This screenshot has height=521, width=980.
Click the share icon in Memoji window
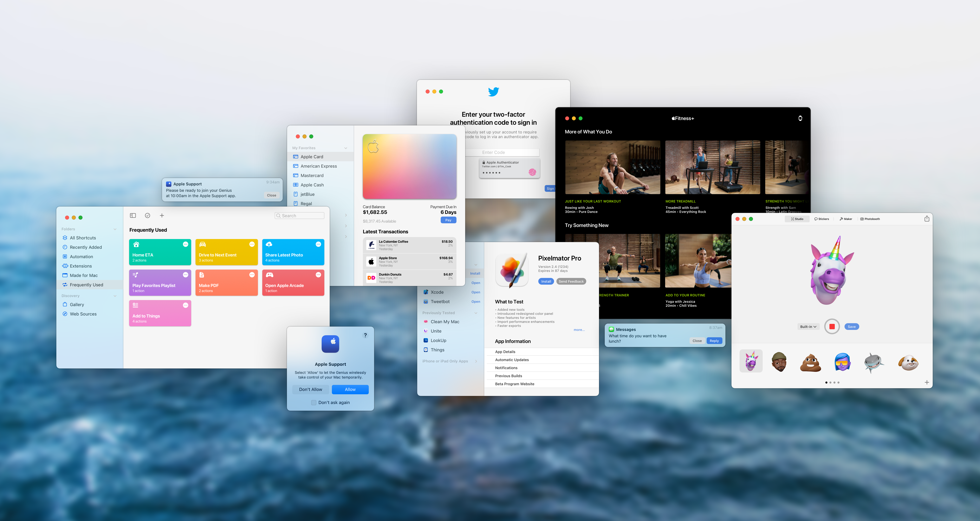(927, 219)
